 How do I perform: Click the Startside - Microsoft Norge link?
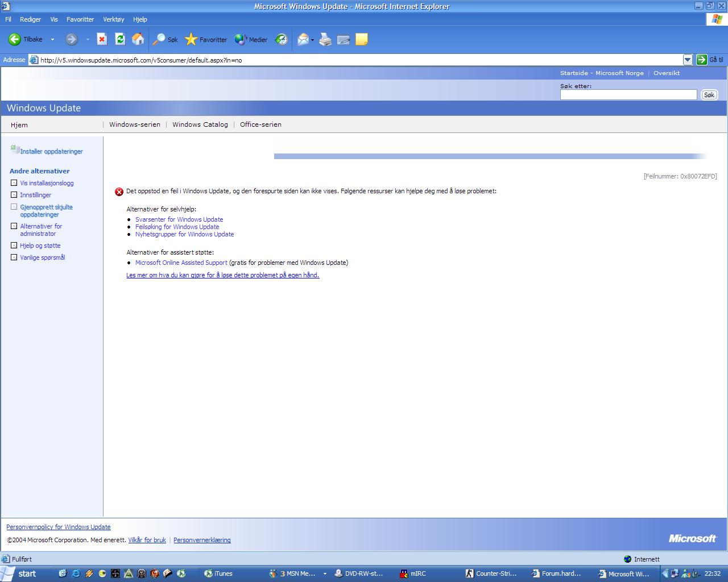click(602, 73)
